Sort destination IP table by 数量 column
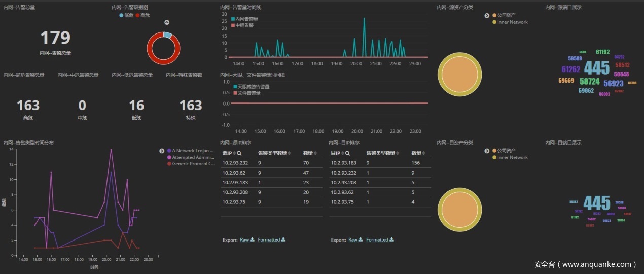Viewport: 644px width, 274px height. pyautogui.click(x=424, y=153)
